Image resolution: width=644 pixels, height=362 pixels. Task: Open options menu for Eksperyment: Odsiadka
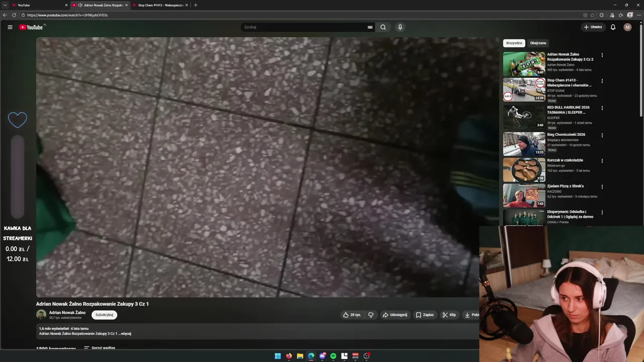(x=602, y=212)
